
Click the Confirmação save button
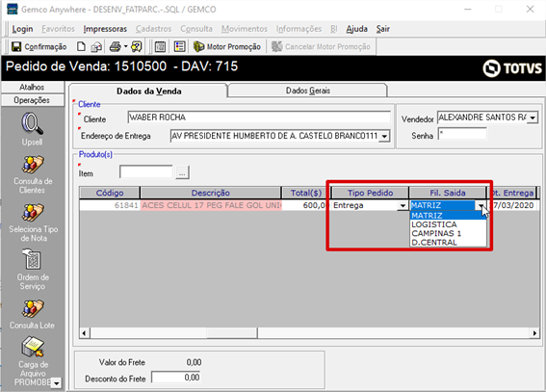tap(39, 46)
